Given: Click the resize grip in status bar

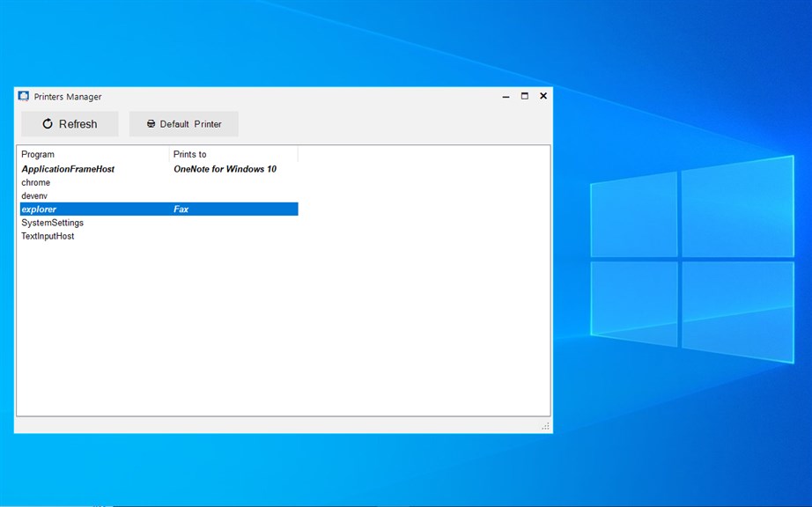Looking at the screenshot, I should 545,426.
